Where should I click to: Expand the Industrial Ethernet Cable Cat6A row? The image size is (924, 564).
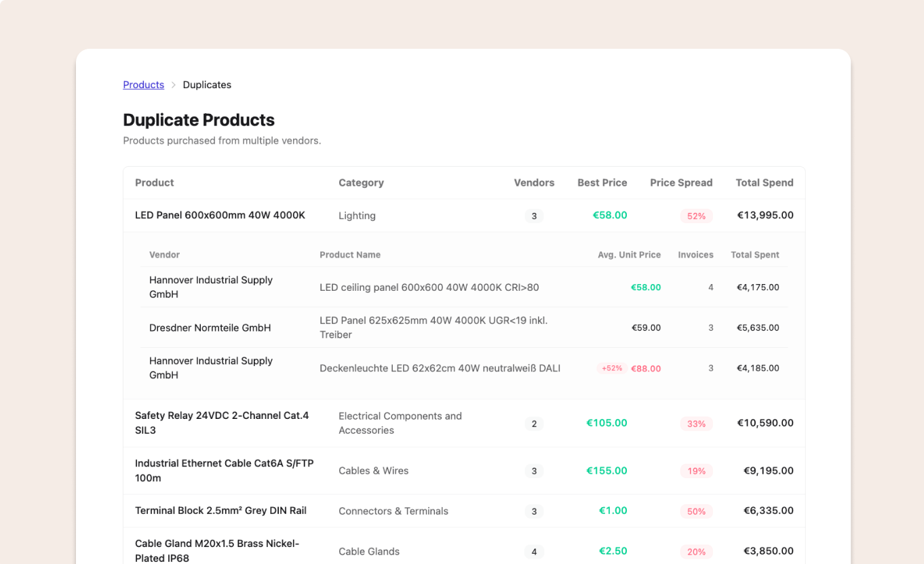[x=224, y=470]
